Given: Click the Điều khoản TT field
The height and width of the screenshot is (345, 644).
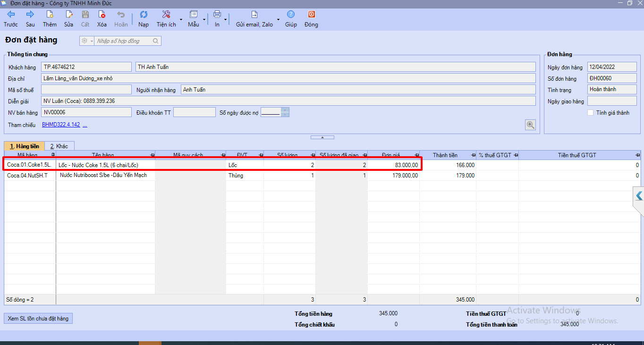Looking at the screenshot, I should tap(195, 112).
